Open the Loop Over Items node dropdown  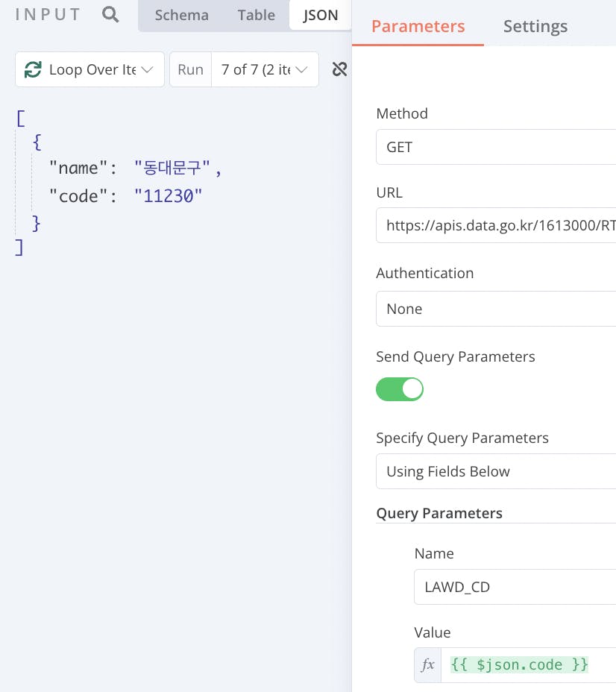pyautogui.click(x=89, y=69)
